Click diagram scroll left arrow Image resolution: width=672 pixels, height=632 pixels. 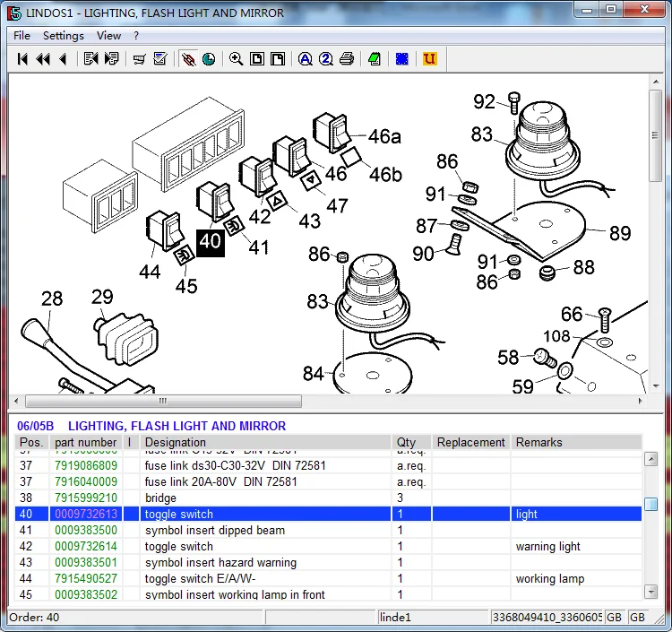point(16,402)
